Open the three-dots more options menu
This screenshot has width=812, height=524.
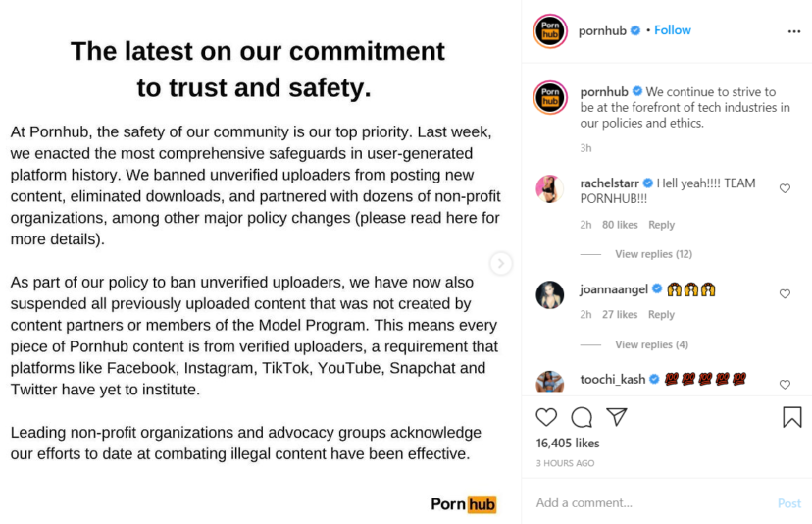coord(793,31)
